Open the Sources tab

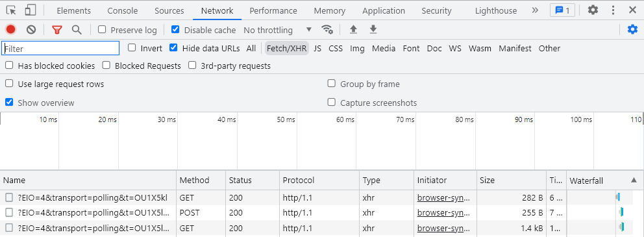pyautogui.click(x=169, y=10)
